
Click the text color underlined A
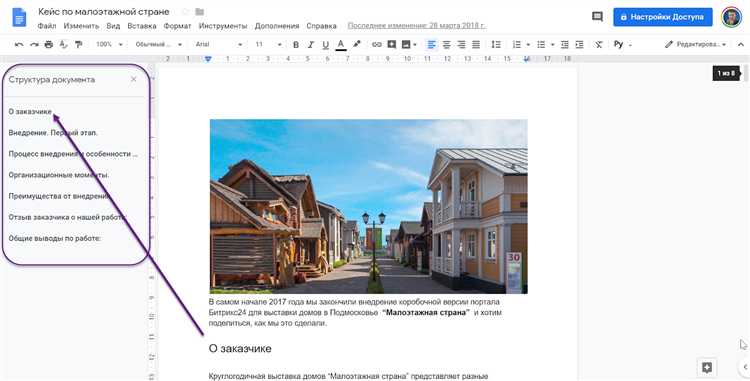341,44
